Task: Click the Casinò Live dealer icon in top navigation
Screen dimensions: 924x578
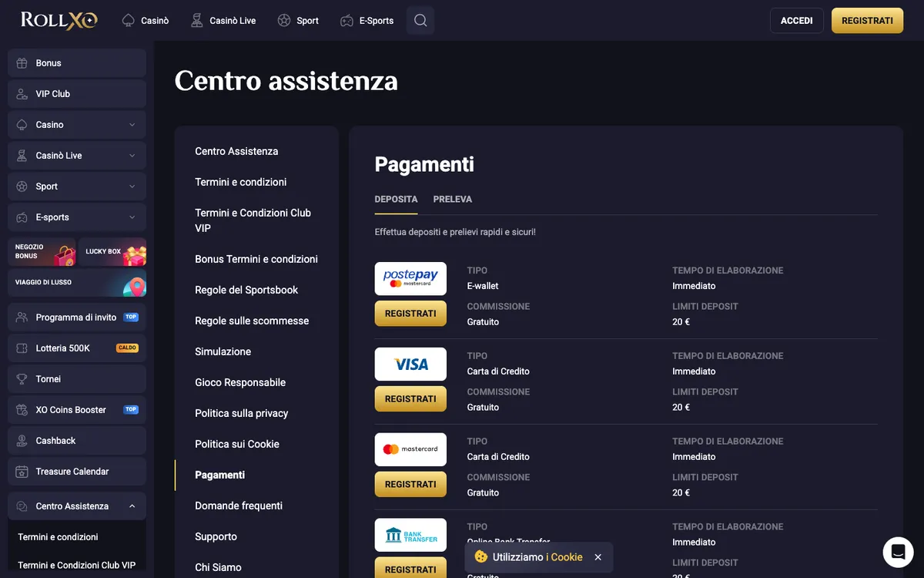Action: (197, 21)
